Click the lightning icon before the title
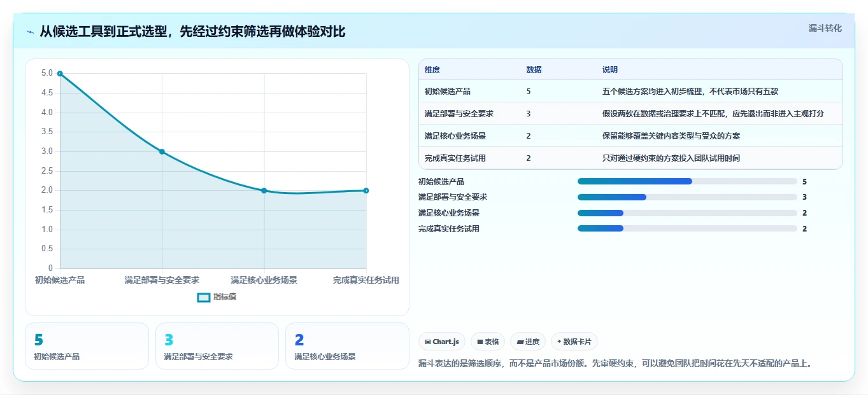This screenshot has height=395, width=868. (x=30, y=32)
